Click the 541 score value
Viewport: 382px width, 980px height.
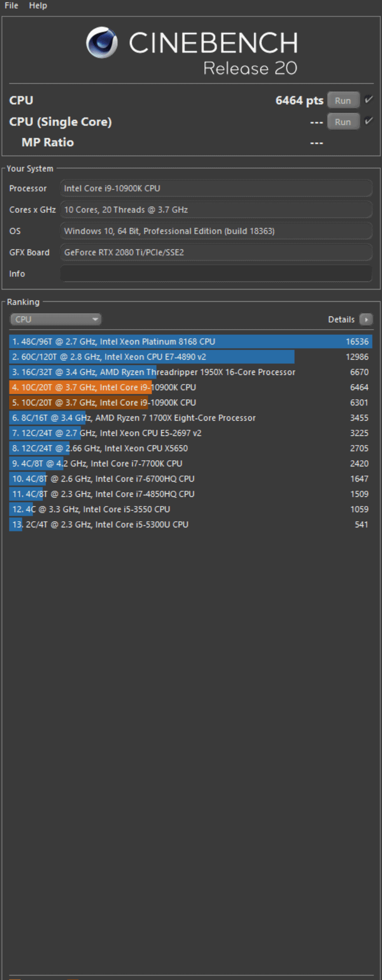point(361,524)
